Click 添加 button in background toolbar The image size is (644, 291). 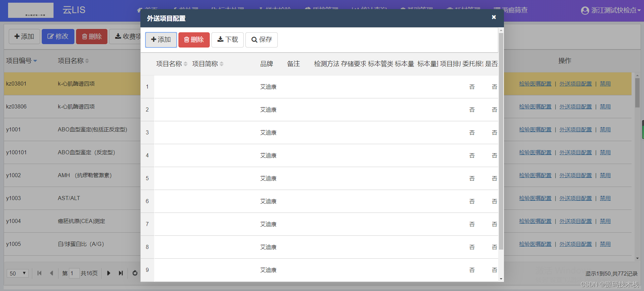click(x=24, y=36)
